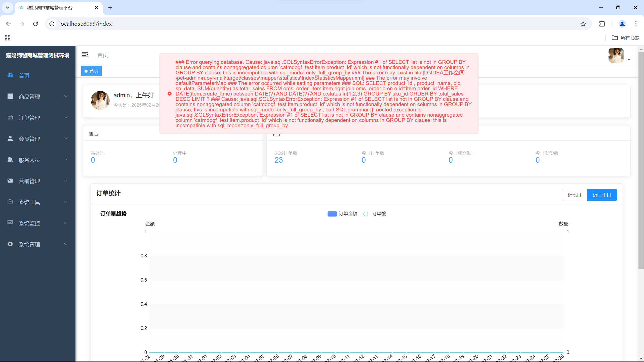The height and width of the screenshot is (362, 644).
Task: Expand the 系统监控 submenu chevron
Action: (x=66, y=223)
